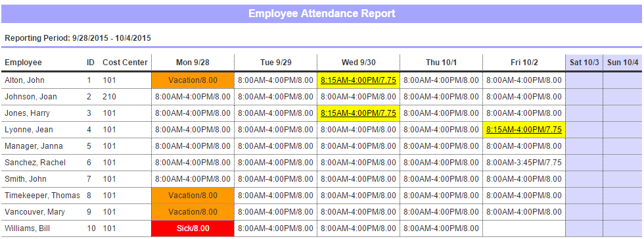Viewport: 644px width, 239px height.
Task: Select the Employee column header
Action: tap(23, 63)
